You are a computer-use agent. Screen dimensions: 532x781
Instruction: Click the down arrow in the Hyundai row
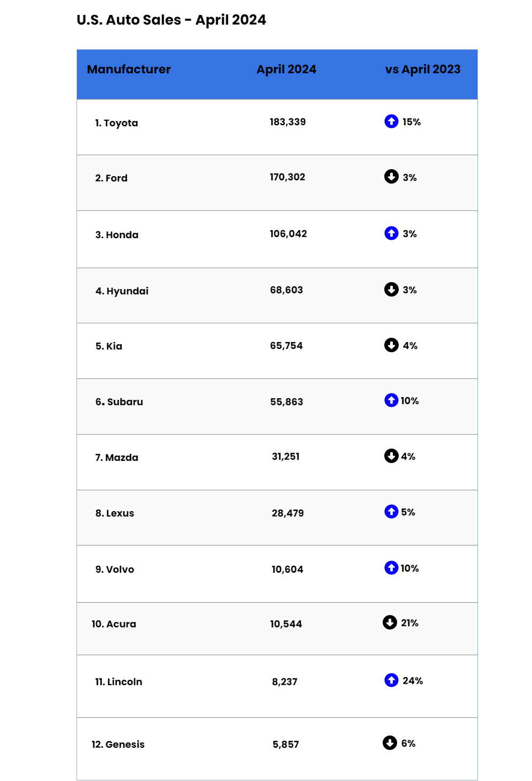click(x=391, y=290)
